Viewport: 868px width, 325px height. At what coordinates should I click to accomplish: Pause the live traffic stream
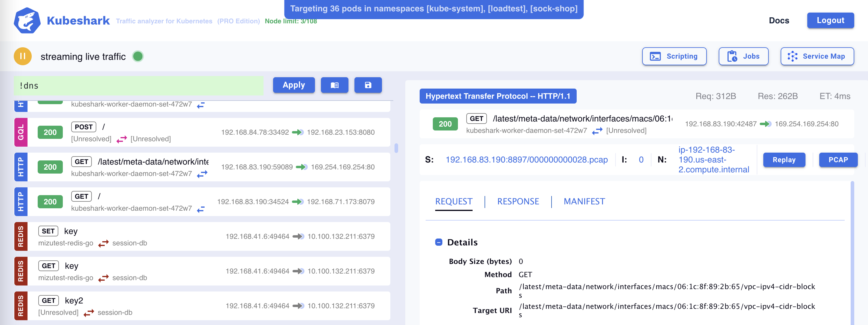pyautogui.click(x=22, y=56)
